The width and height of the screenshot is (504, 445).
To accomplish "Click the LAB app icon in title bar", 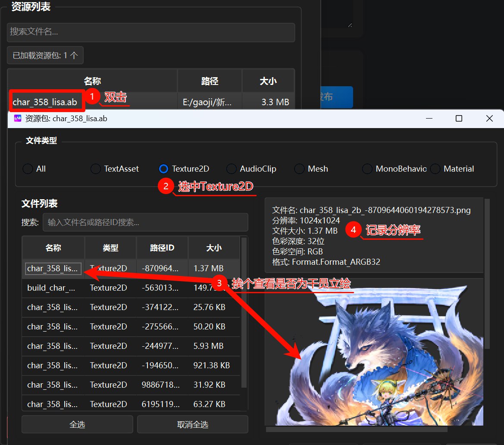I will click(x=18, y=119).
